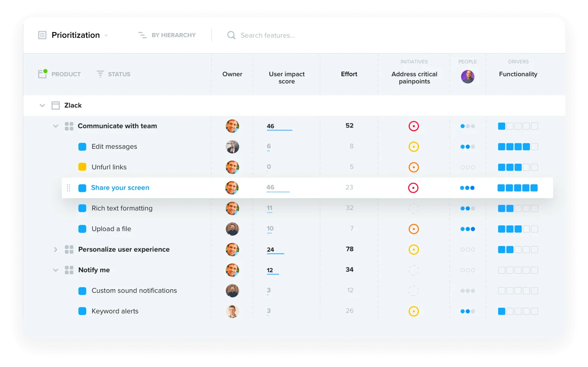Toggle yellow initiative circle for Personalize user experience
Screen dimensions: 588x367
414,249
